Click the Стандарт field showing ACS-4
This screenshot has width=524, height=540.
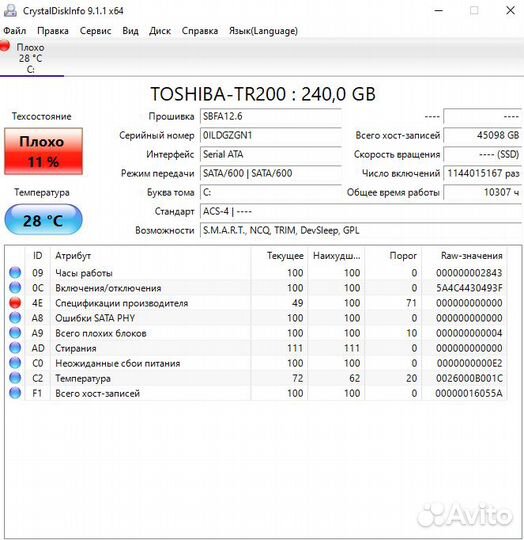tap(361, 211)
